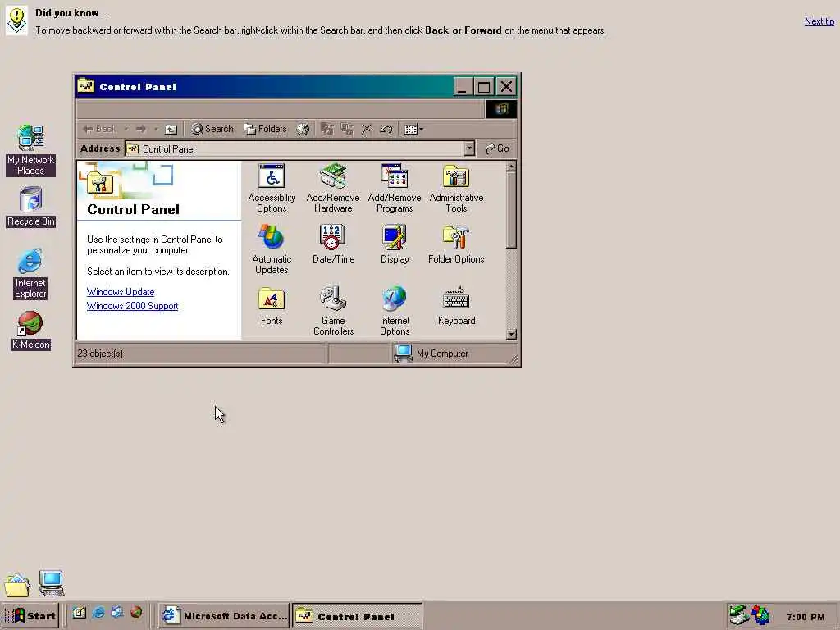Open the Views dropdown in toolbar
The width and height of the screenshot is (840, 630).
[413, 129]
